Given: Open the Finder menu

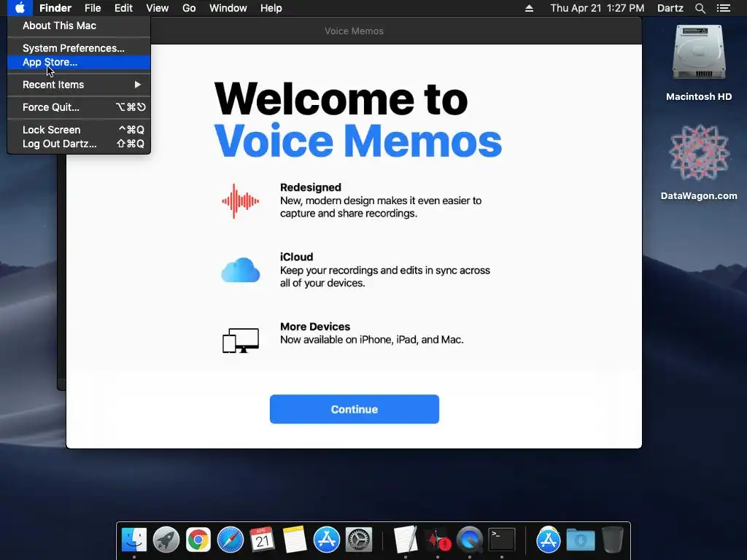Looking at the screenshot, I should point(55,8).
